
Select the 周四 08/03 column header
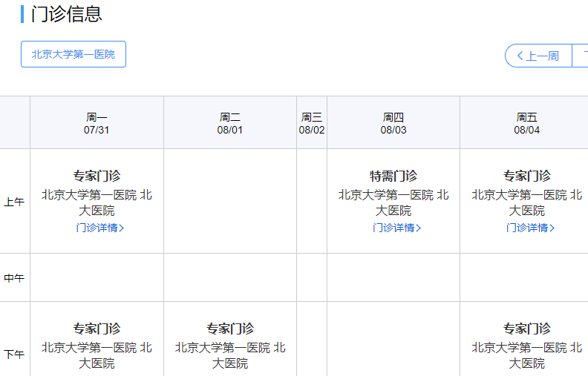pyautogui.click(x=393, y=123)
